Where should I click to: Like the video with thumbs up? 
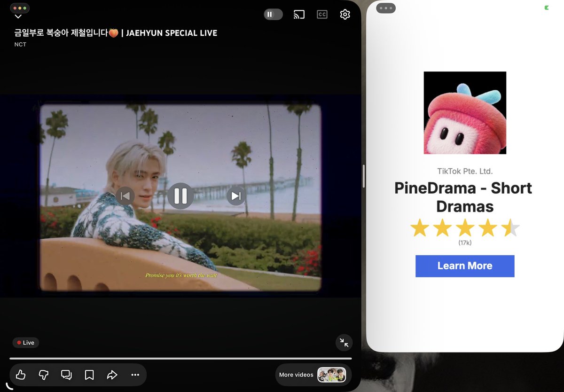(20, 375)
